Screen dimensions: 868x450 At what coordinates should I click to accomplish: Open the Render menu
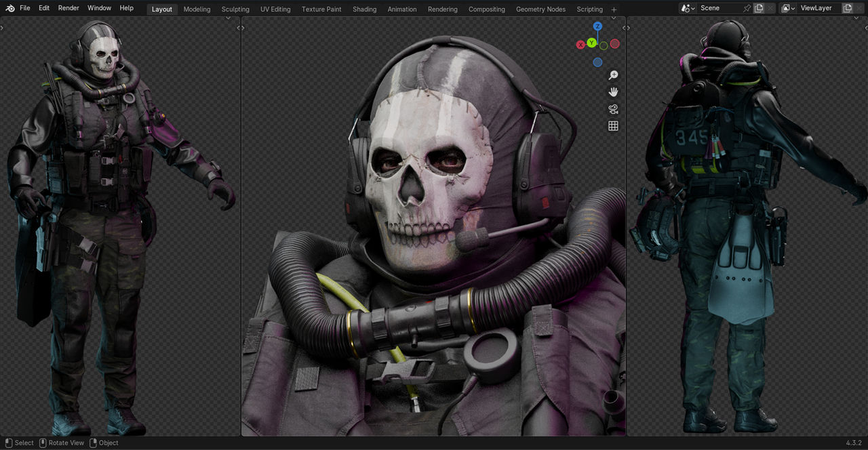click(x=68, y=8)
